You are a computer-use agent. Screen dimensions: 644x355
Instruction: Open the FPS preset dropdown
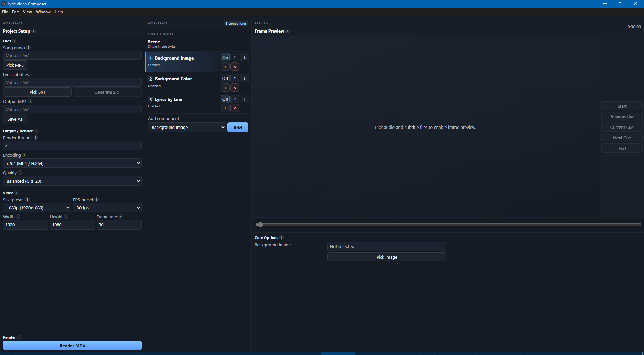107,208
